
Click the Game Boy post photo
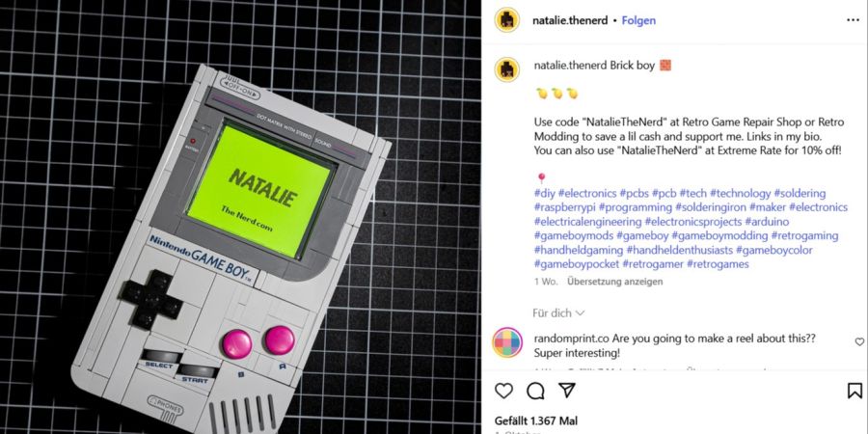pos(240,217)
